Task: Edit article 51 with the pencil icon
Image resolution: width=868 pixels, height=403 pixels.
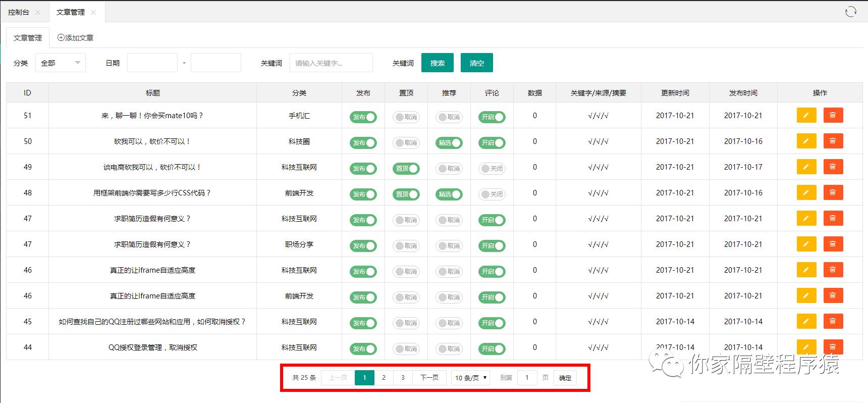Action: pyautogui.click(x=806, y=115)
